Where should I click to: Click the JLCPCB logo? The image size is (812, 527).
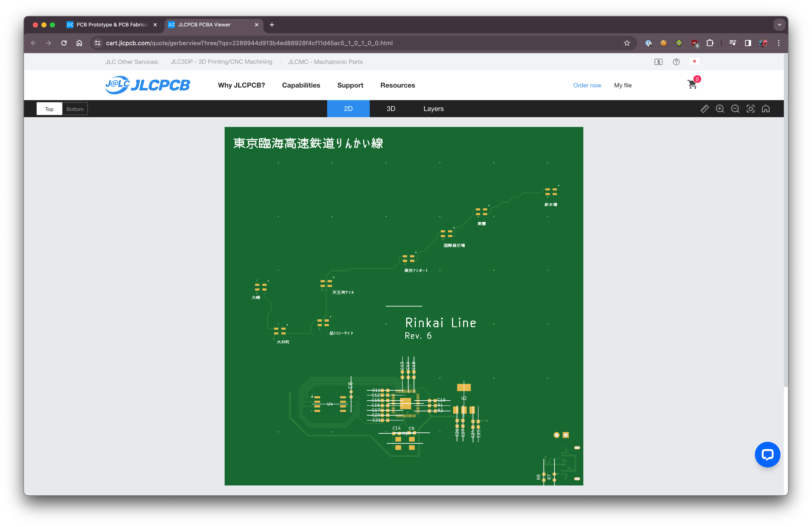[x=148, y=85]
